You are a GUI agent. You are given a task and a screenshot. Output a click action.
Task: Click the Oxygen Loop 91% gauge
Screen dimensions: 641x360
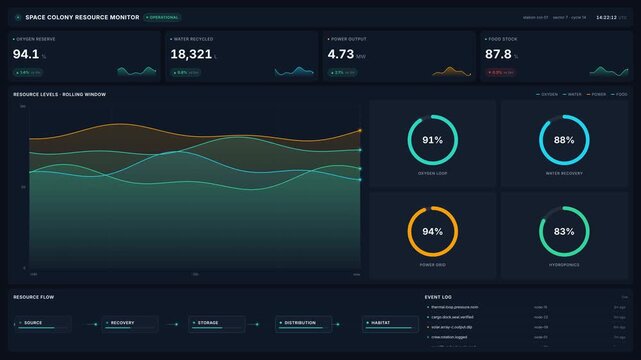(433, 140)
